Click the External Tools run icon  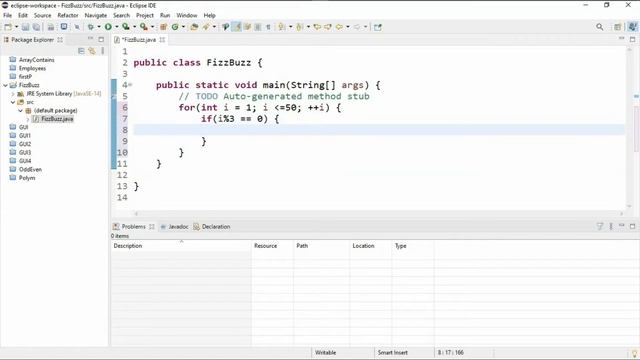(x=144, y=27)
